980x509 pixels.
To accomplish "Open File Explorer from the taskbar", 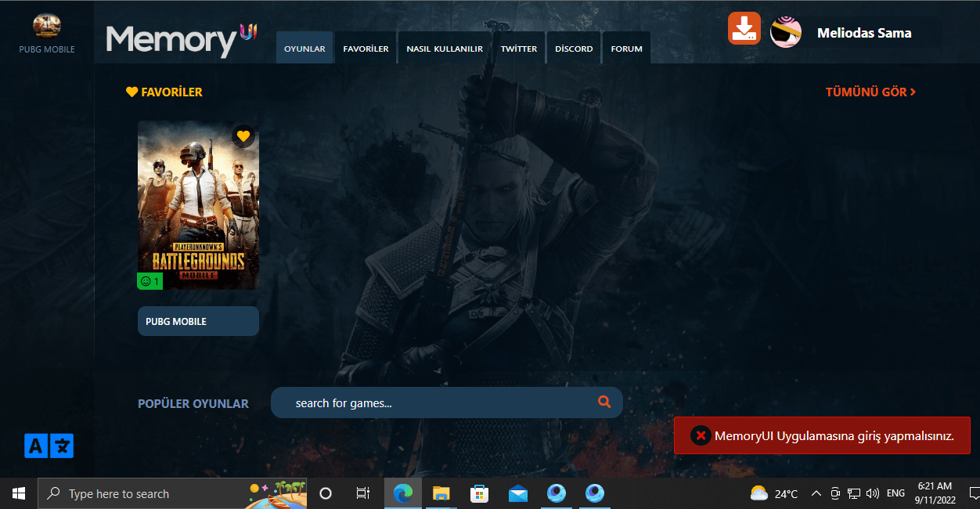I will (x=441, y=493).
